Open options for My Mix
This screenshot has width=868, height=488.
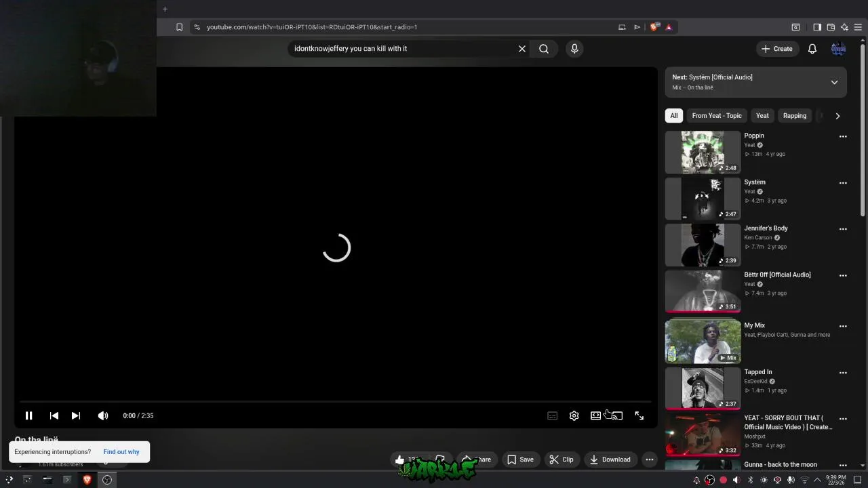pyautogui.click(x=843, y=326)
